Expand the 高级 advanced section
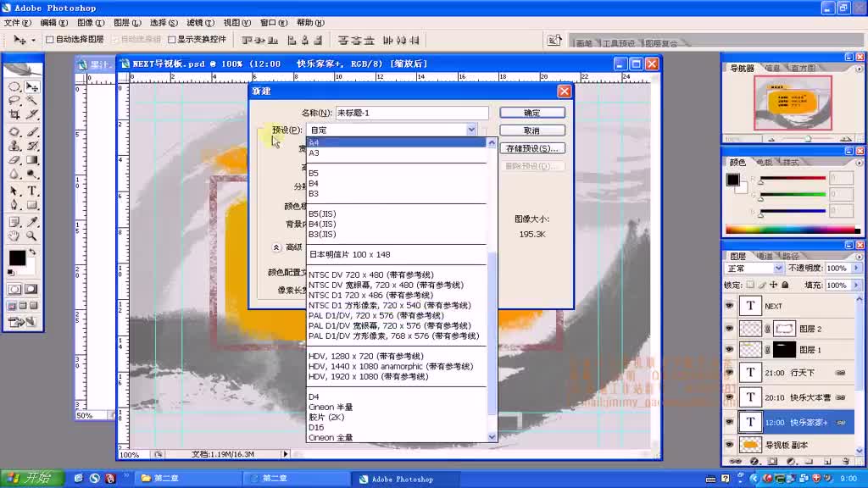Image resolution: width=868 pixels, height=488 pixels. tap(276, 247)
